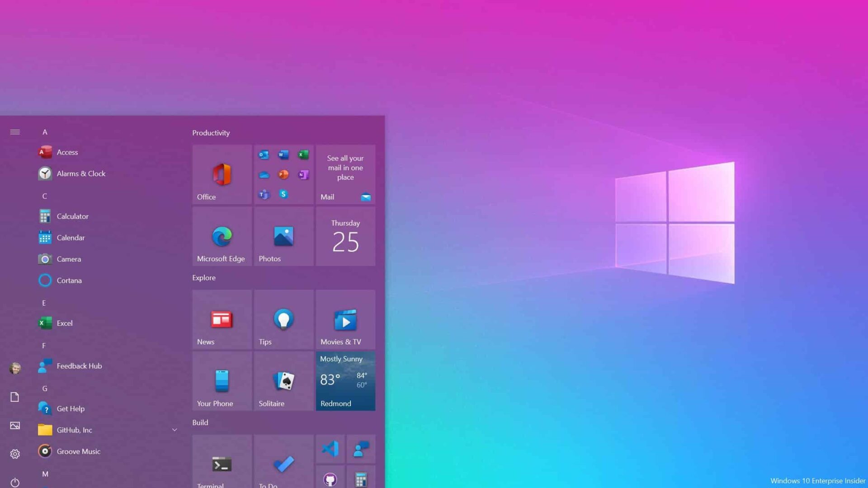Jump via the letter C header
The height and width of the screenshot is (488, 868).
tap(45, 196)
